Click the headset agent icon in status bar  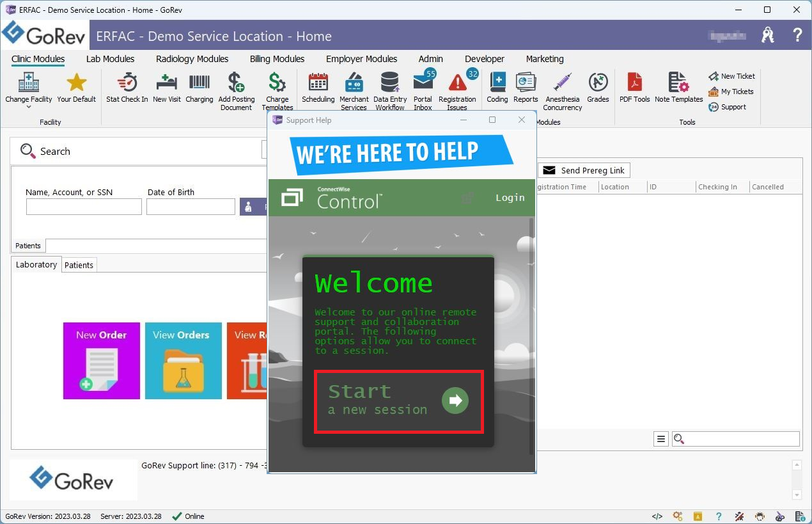(760, 516)
